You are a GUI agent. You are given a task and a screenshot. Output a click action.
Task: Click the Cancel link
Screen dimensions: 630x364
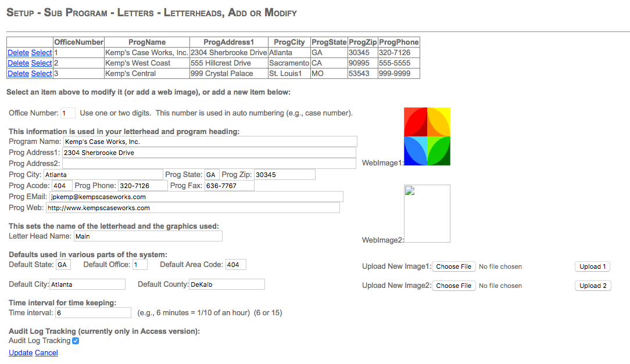46,353
